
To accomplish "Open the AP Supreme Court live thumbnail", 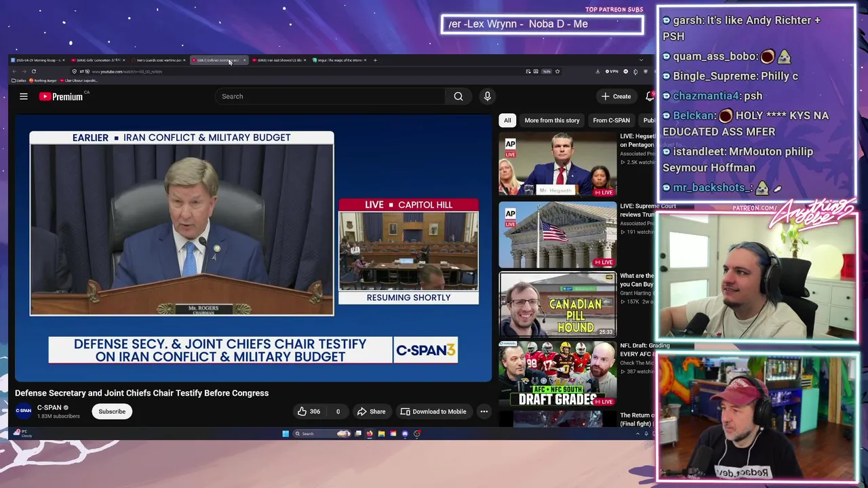I will pyautogui.click(x=557, y=235).
